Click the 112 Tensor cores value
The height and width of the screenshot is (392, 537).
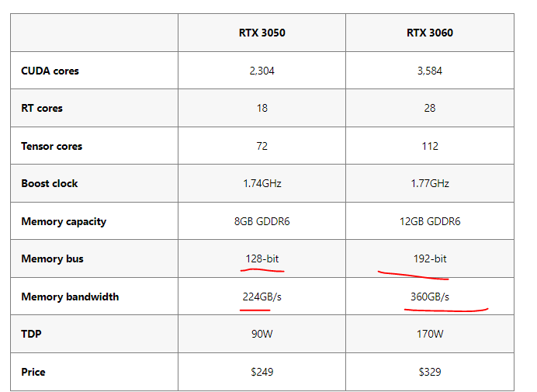coord(430,146)
